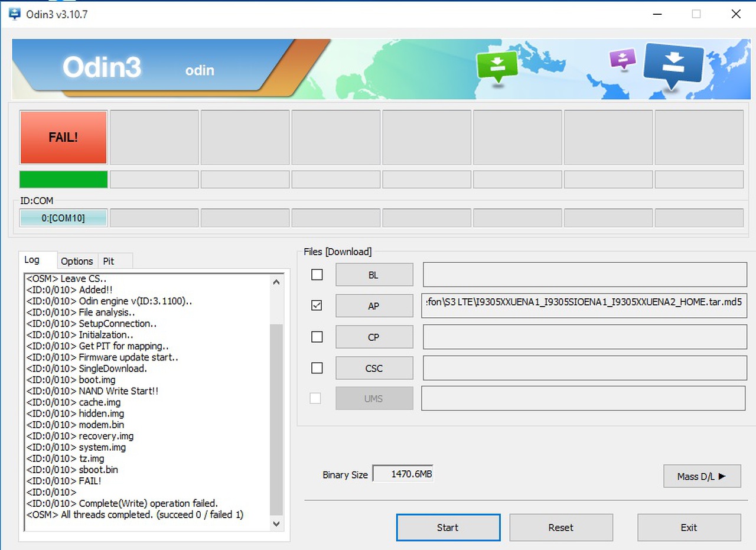Click the 'hidden.img' log line

pos(75,414)
